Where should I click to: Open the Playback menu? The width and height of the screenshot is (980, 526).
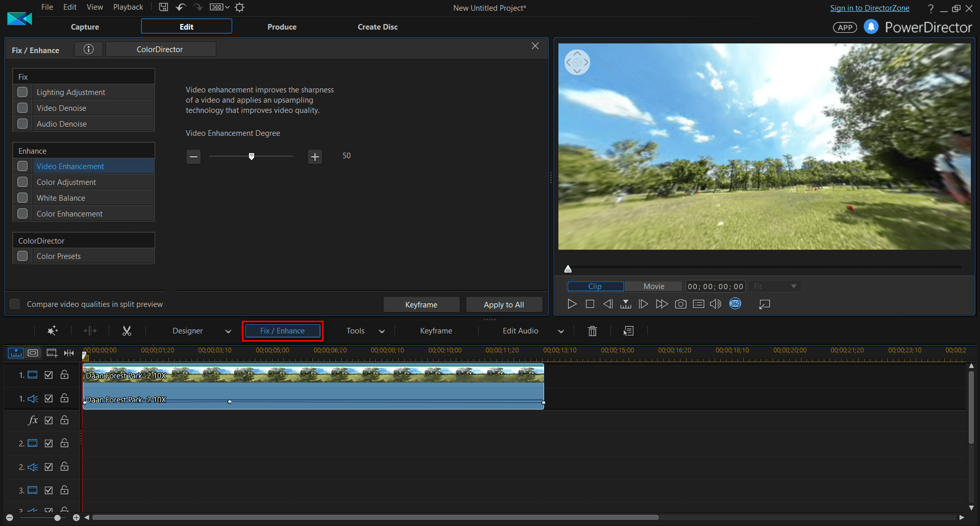click(x=128, y=7)
